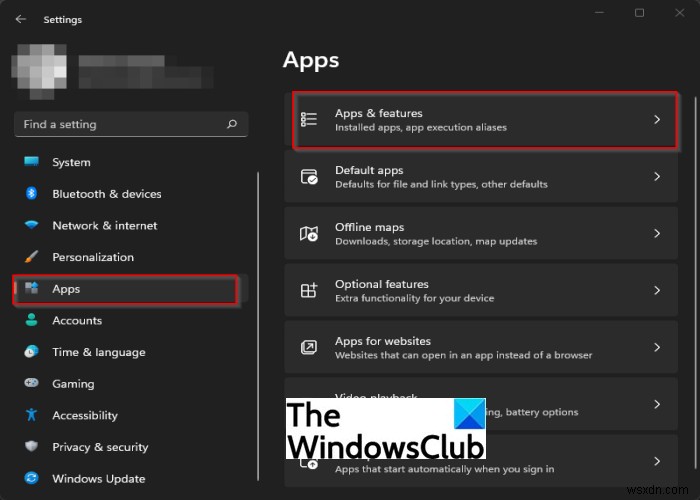
Task: Open Optional features chevron arrow
Action: click(x=657, y=290)
